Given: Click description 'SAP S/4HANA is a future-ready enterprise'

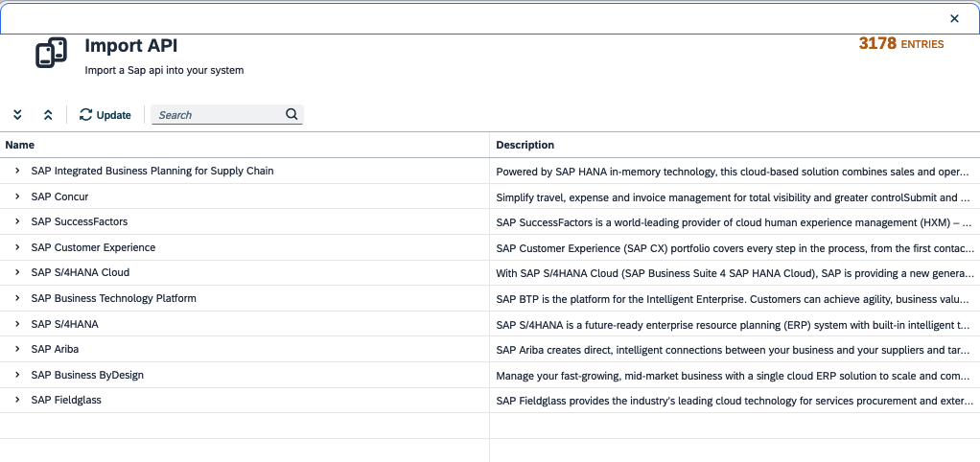Looking at the screenshot, I should tap(735, 325).
